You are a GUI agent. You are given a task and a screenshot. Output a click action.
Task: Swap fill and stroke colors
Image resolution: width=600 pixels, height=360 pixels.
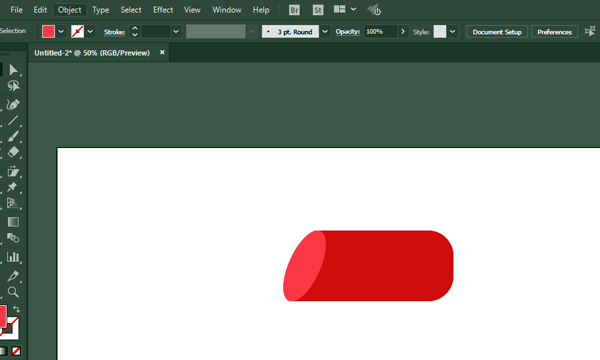pos(16,309)
